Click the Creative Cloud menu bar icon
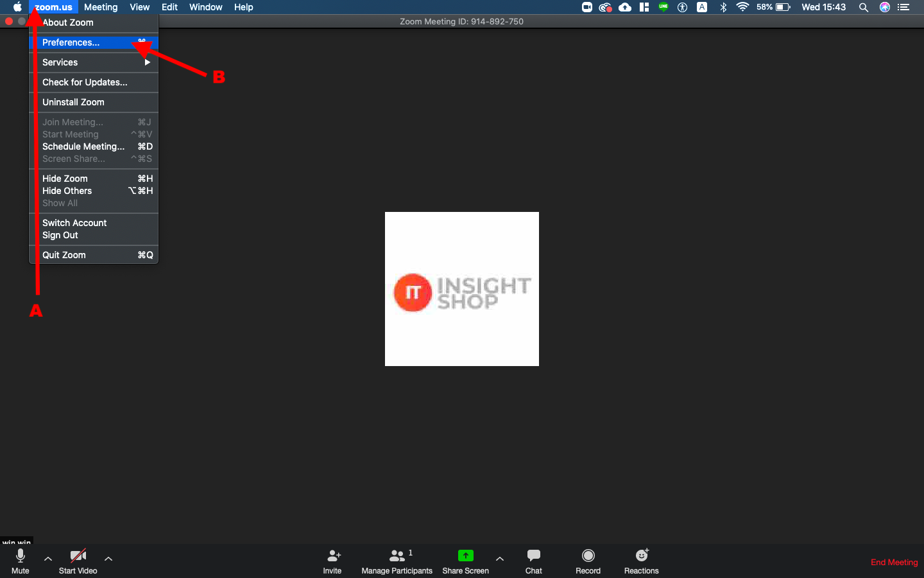Image resolution: width=924 pixels, height=578 pixels. click(605, 7)
